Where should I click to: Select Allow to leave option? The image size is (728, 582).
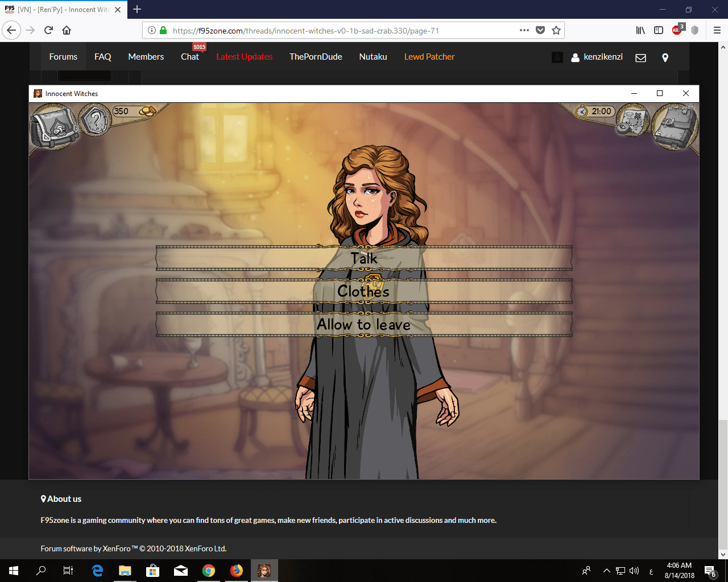(x=364, y=325)
